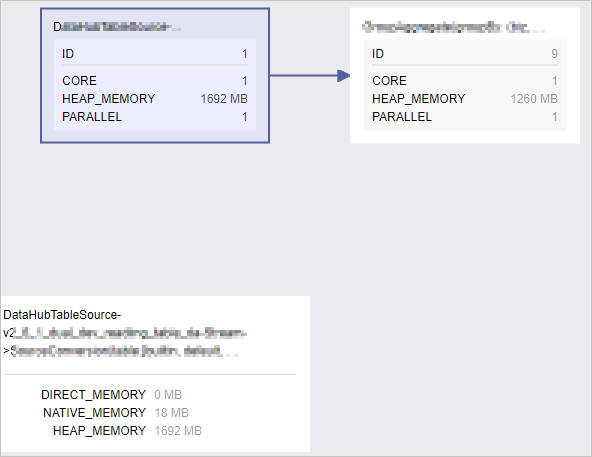Screen dimensions: 592x457
Task: Click the PARALLEL row in node 9
Action: tap(465, 117)
